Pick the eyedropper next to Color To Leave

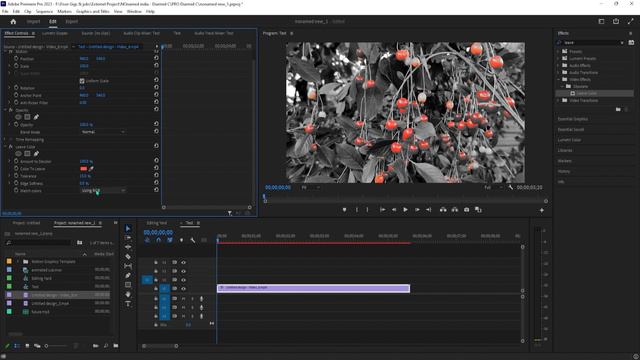coord(91,169)
